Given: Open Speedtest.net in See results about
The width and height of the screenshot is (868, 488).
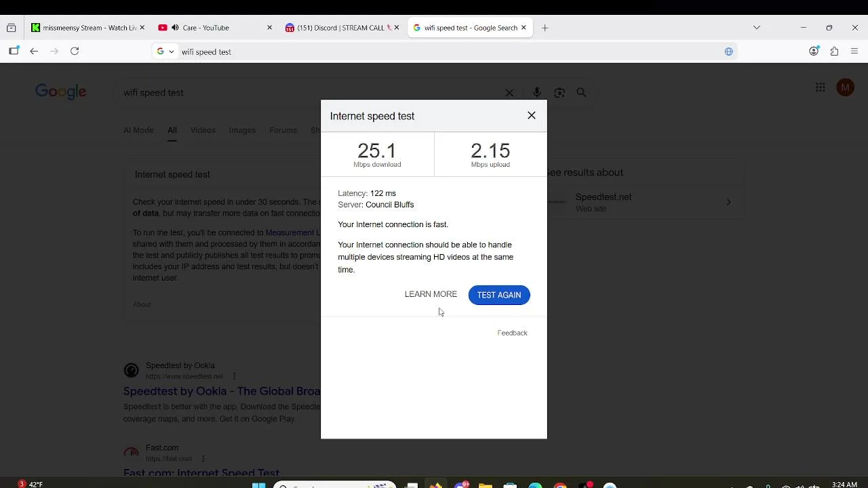Looking at the screenshot, I should (x=604, y=197).
